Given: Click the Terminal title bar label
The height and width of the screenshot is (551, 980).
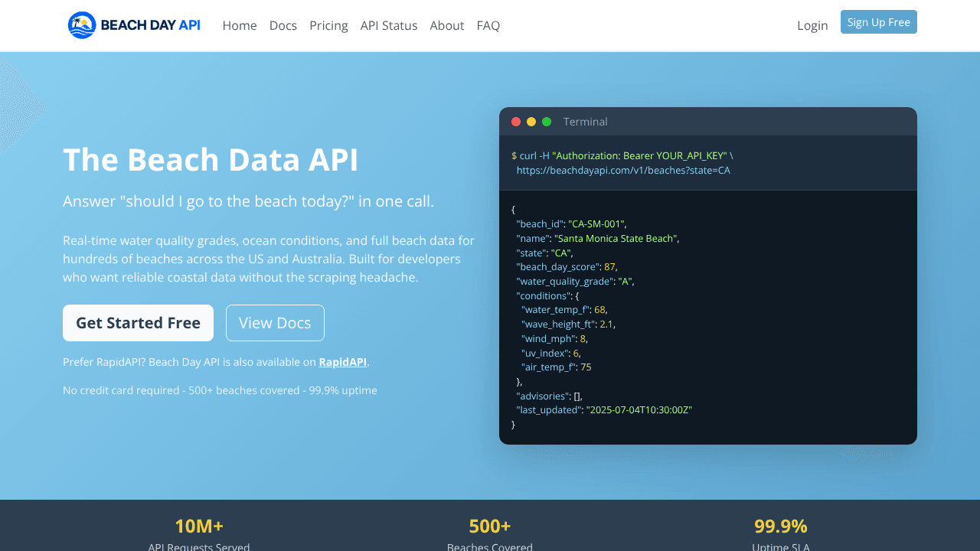Looking at the screenshot, I should coord(586,122).
